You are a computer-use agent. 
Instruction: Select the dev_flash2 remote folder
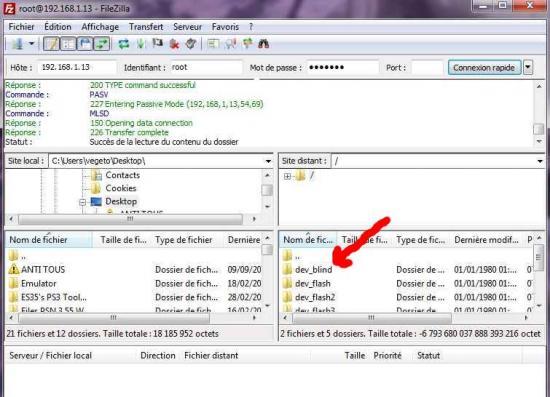[x=315, y=297]
